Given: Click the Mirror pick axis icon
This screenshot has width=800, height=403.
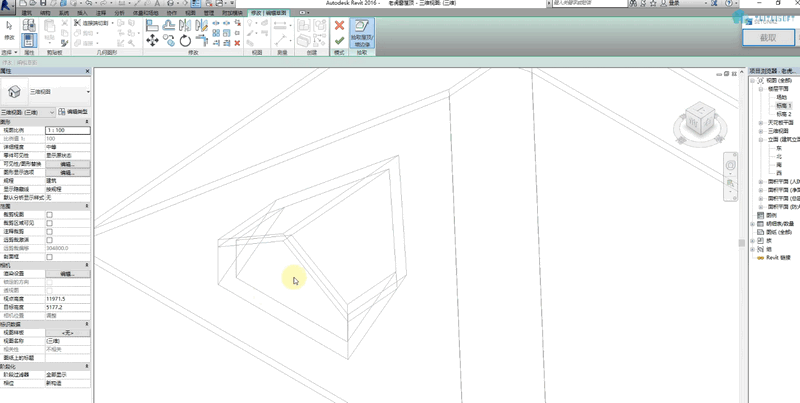Looking at the screenshot, I should (185, 25).
